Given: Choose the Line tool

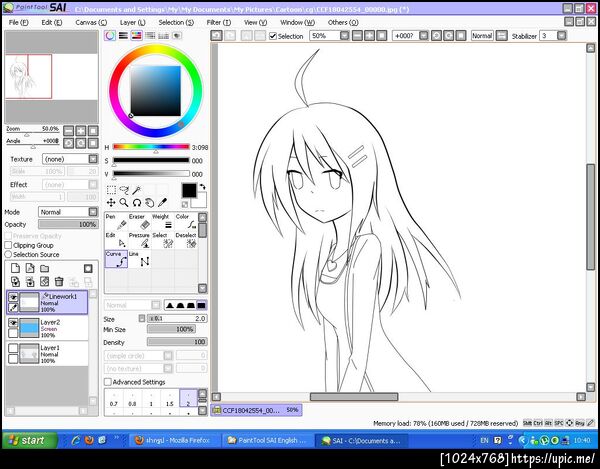Looking at the screenshot, I should 140,259.
